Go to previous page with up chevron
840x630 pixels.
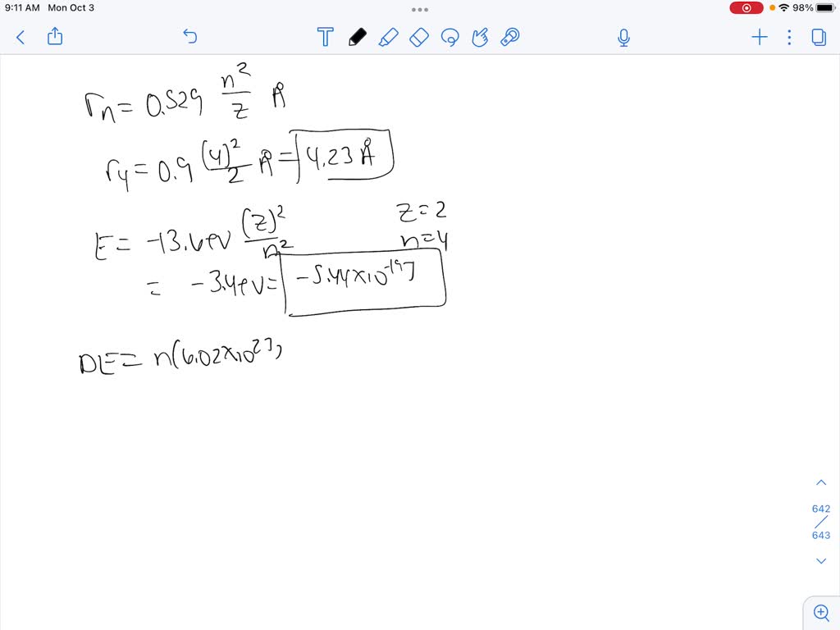821,482
